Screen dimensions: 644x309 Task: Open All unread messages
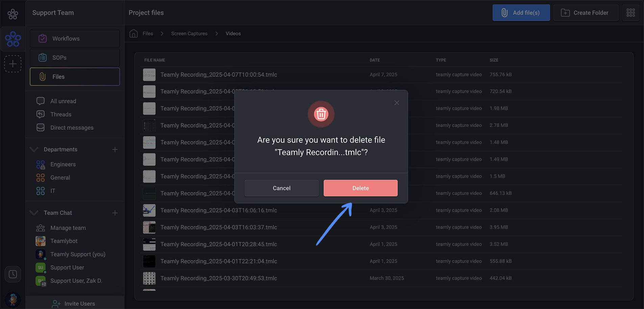point(63,101)
